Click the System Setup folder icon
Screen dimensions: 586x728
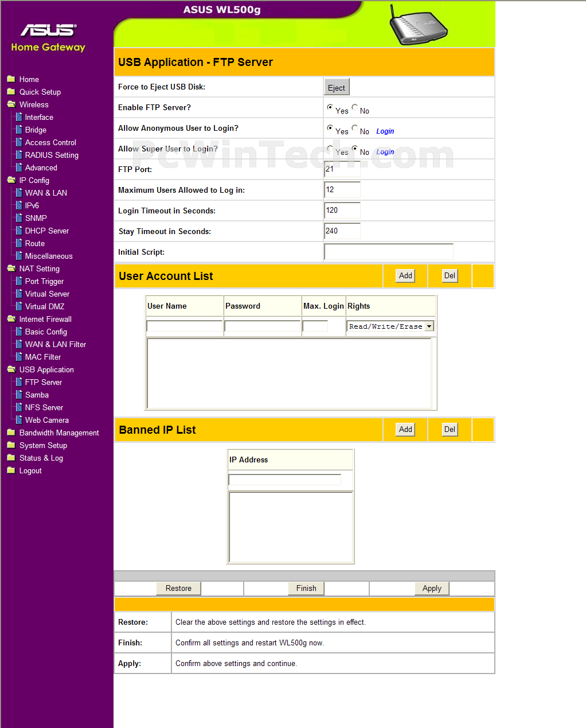(11, 445)
